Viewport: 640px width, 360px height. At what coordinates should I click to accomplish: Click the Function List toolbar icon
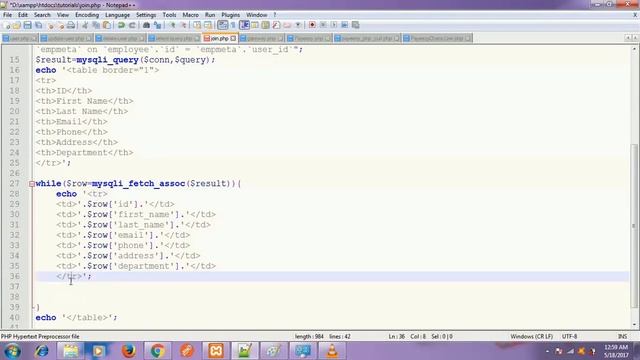click(276, 25)
